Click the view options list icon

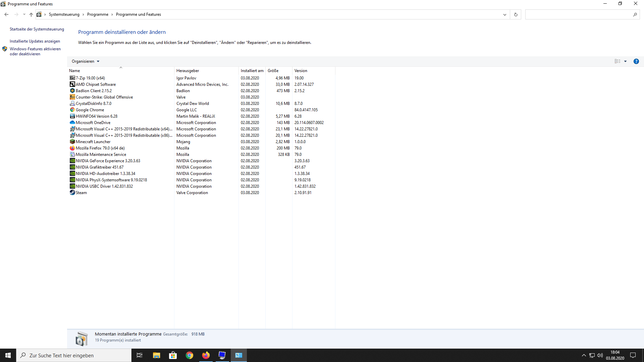[617, 61]
